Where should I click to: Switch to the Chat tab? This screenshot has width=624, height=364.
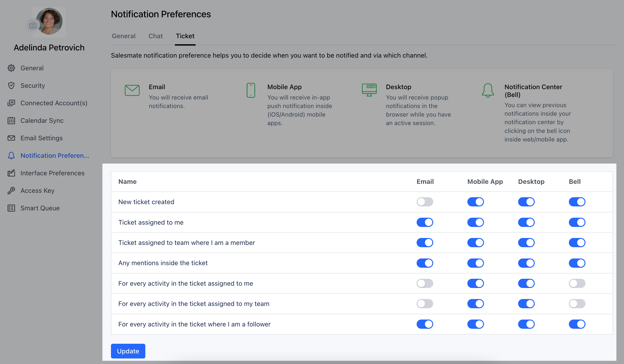(x=155, y=36)
